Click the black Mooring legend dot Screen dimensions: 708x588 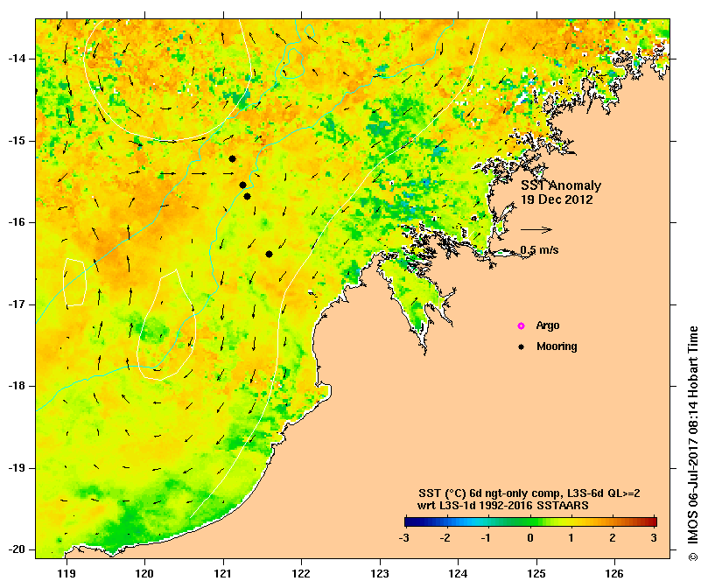521,346
